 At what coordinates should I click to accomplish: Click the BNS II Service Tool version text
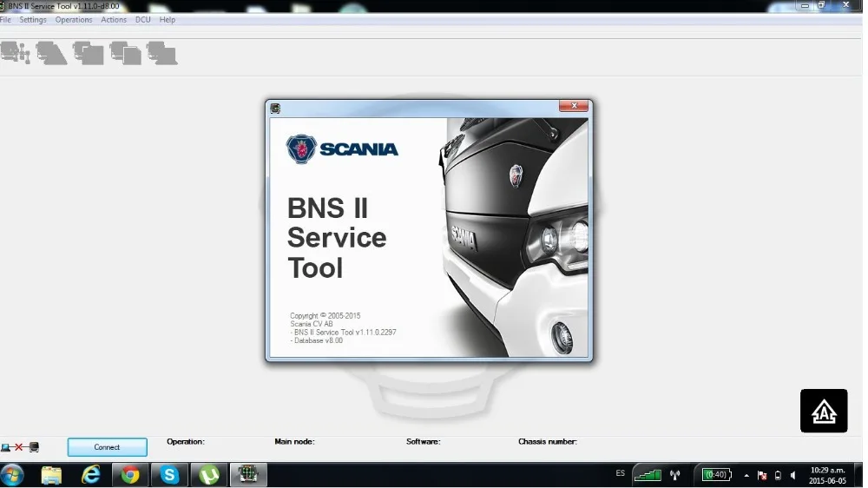point(343,333)
